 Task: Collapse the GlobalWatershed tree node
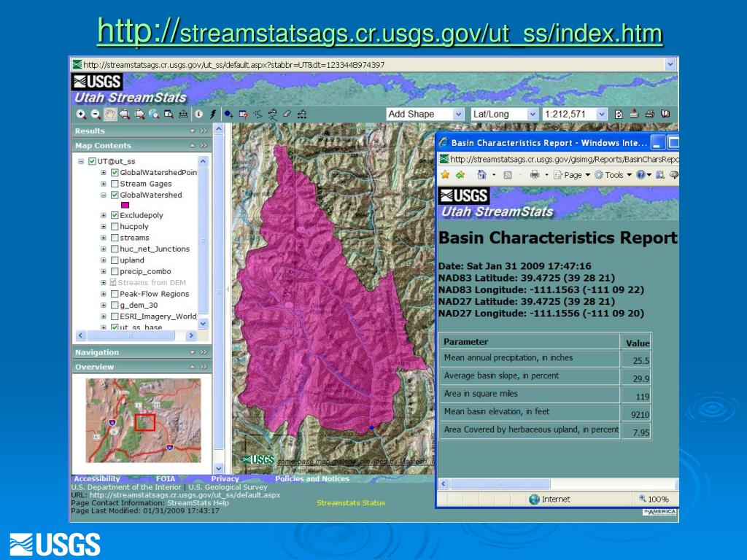[x=104, y=195]
